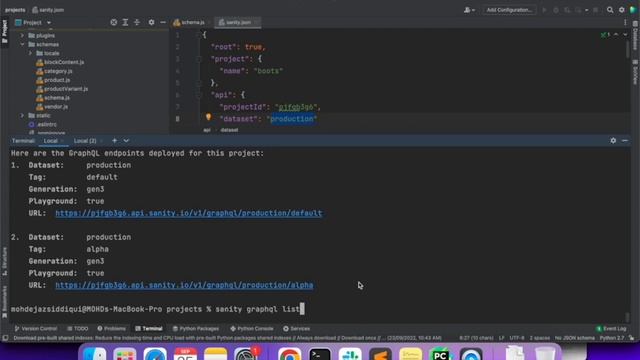The width and height of the screenshot is (640, 360).
Task: Click Python 2.7 interpreter in status bar
Action: (612, 338)
